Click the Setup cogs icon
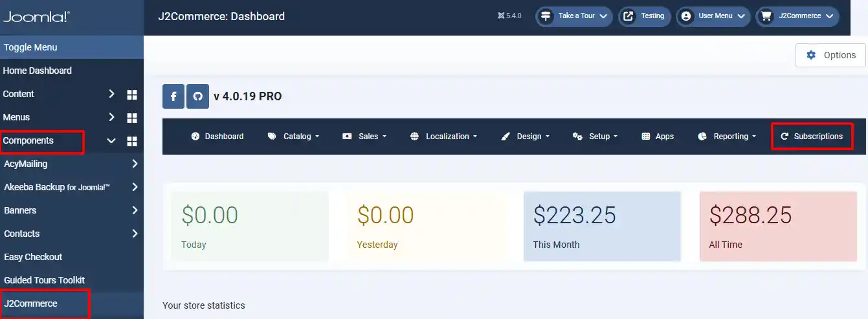868x319 pixels. point(578,137)
